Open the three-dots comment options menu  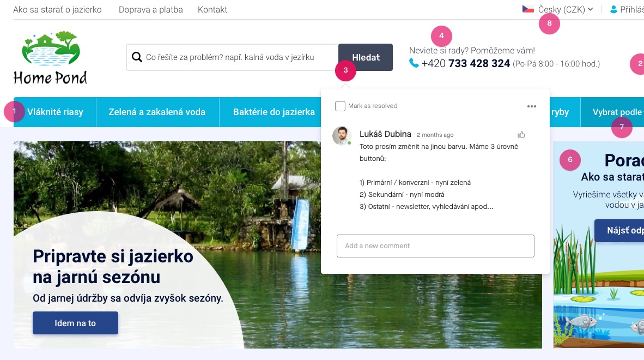[531, 106]
